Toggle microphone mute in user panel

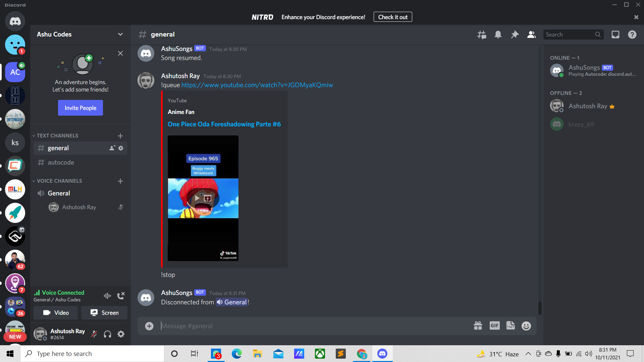click(x=94, y=334)
